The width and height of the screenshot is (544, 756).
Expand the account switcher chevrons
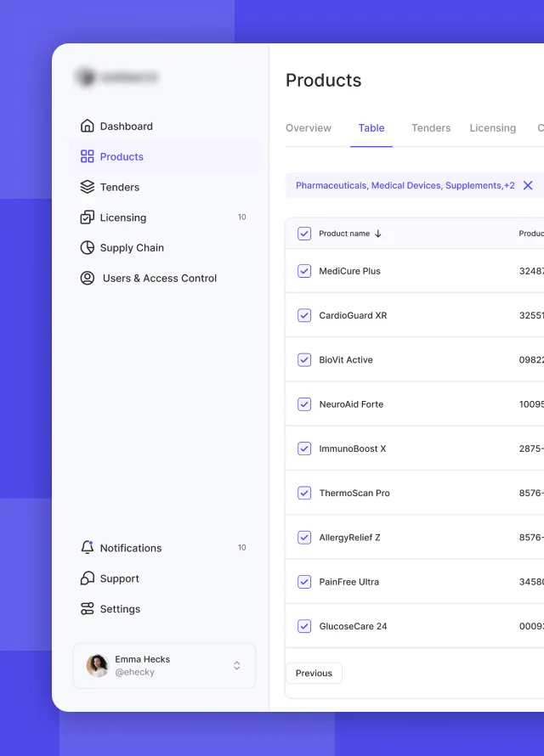237,665
